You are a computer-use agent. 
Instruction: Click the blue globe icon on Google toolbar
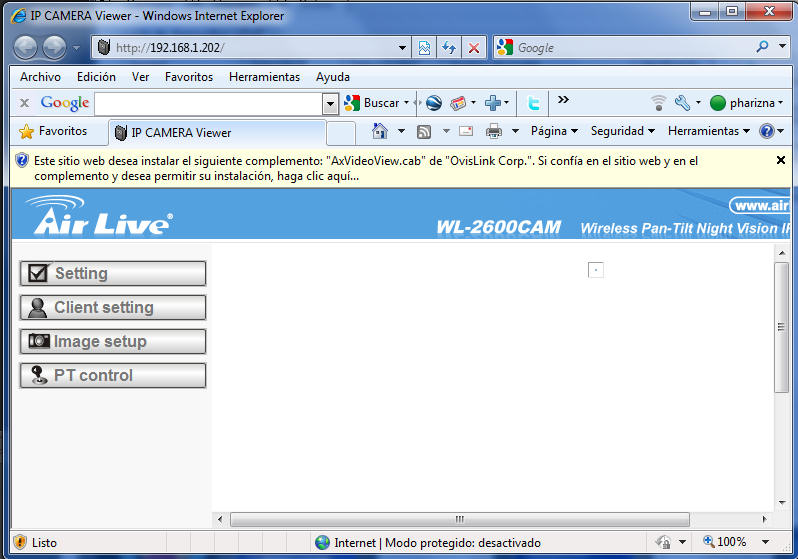[x=434, y=103]
